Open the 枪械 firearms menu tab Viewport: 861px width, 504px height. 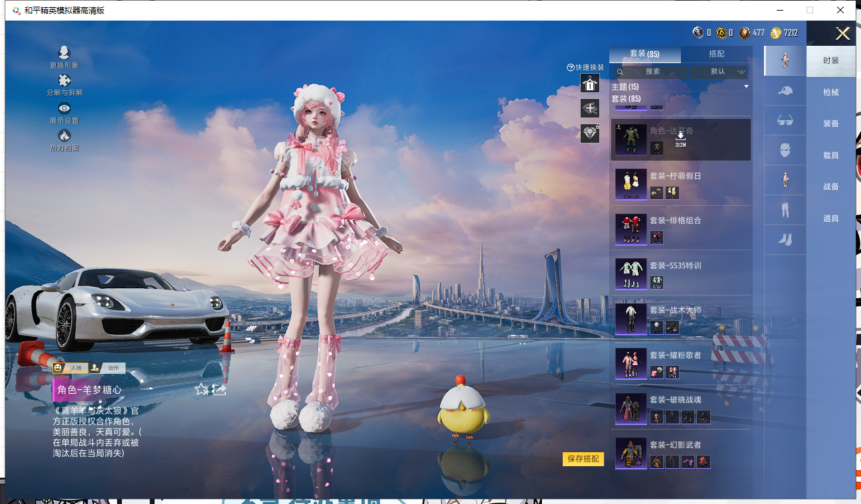pyautogui.click(x=830, y=92)
